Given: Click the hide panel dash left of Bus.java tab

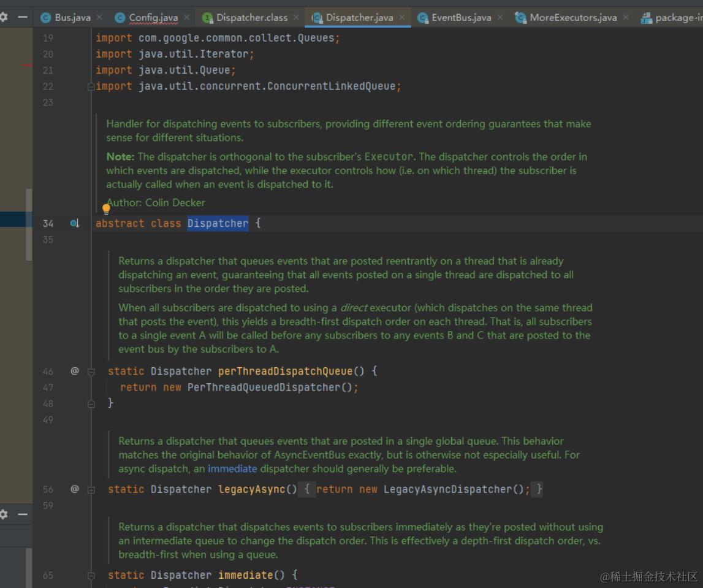Looking at the screenshot, I should (x=23, y=17).
